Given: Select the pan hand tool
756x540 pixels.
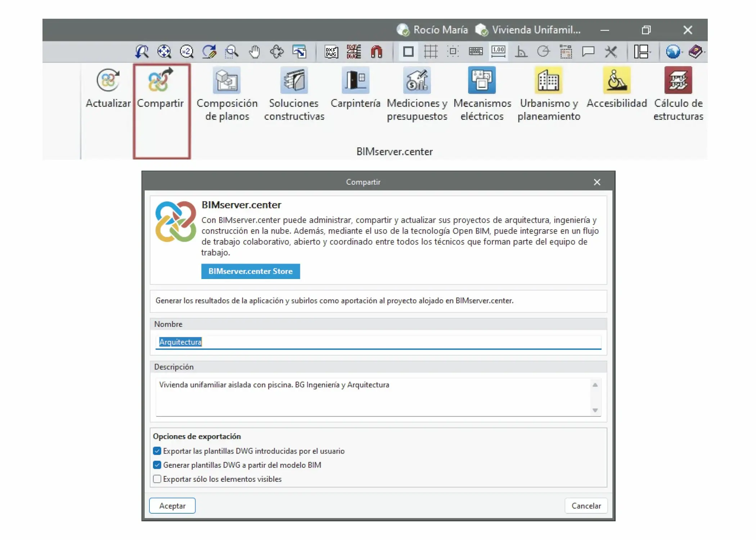Looking at the screenshot, I should pos(255,52).
